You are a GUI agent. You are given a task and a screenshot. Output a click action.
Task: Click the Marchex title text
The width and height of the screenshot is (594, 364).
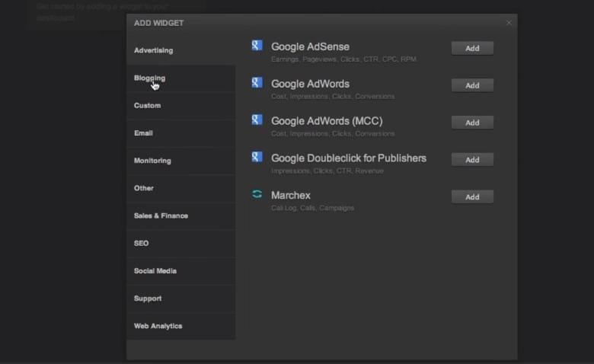[x=291, y=196]
